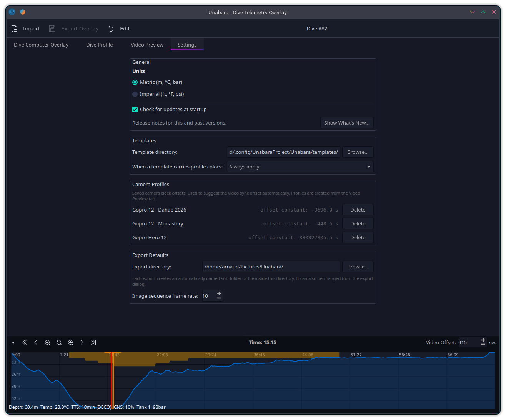The image size is (506, 420).
Task: Click the Dive #82 title text
Action: (x=317, y=28)
